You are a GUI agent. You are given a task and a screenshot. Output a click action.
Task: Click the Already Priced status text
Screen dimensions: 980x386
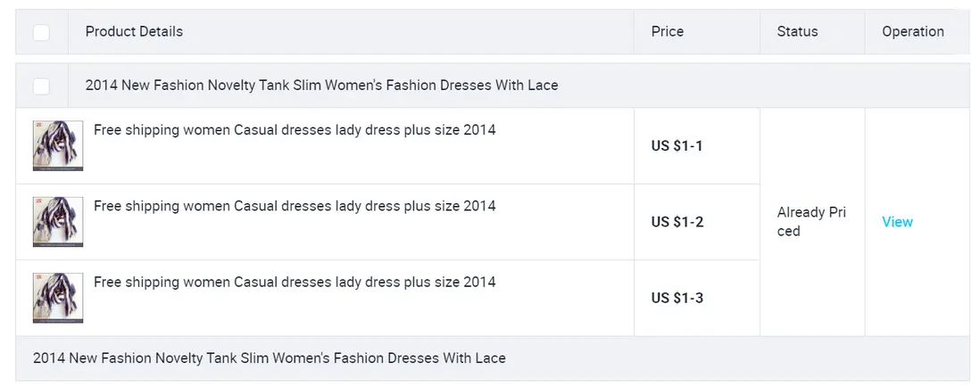[810, 222]
